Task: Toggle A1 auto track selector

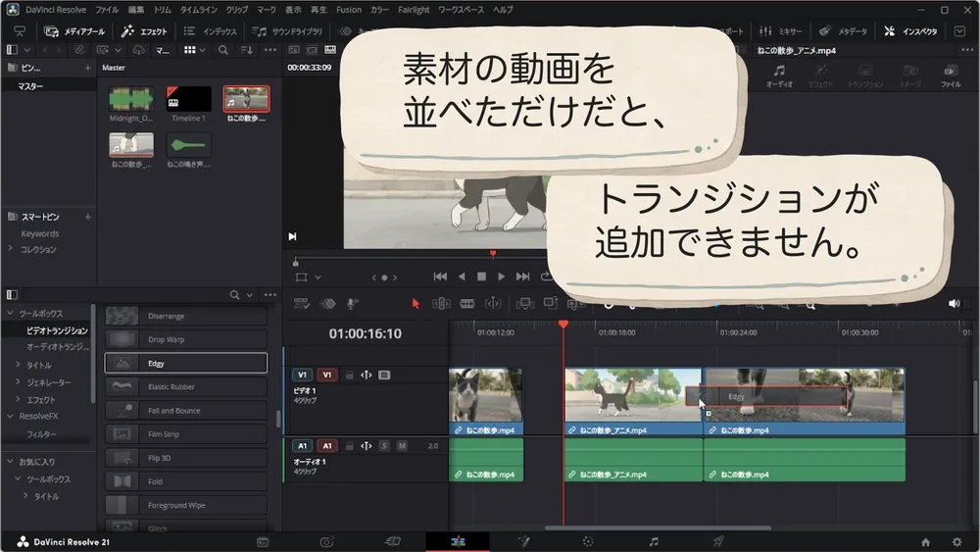Action: [x=367, y=446]
